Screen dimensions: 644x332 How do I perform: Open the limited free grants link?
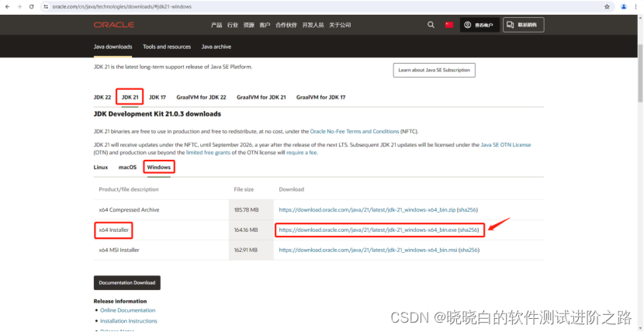tap(207, 153)
